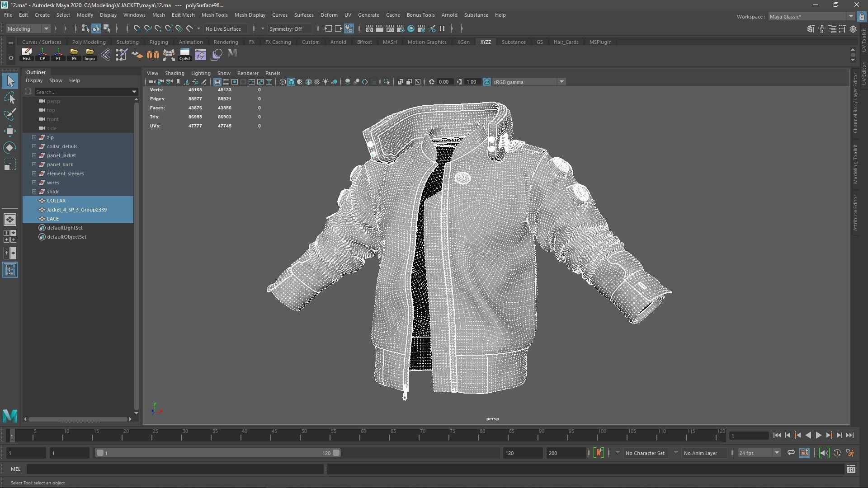Click the lock icon beside Workspace

(861, 16)
